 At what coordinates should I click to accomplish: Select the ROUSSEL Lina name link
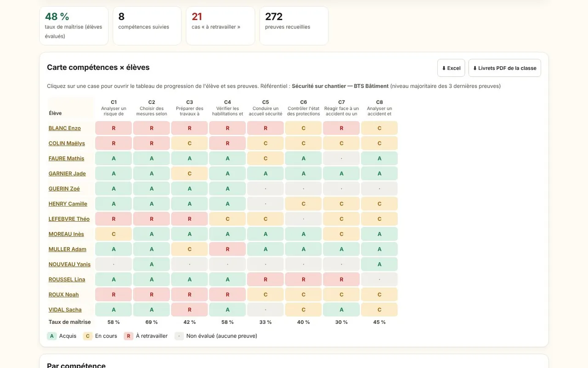pyautogui.click(x=67, y=280)
